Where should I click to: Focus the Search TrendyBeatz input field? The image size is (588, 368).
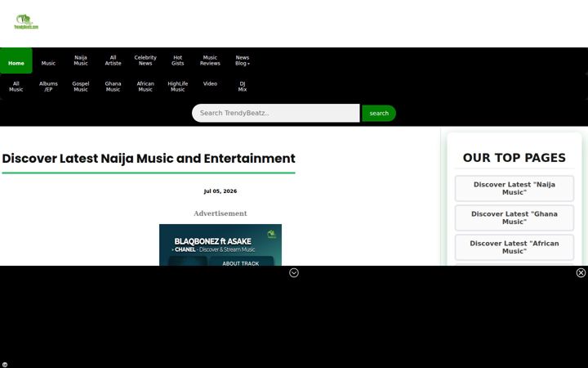(276, 113)
